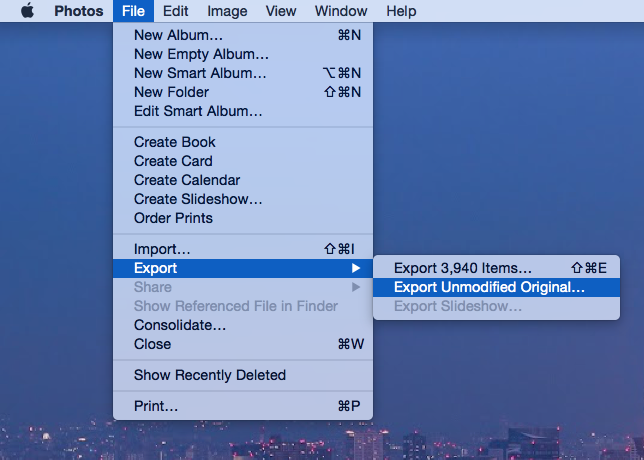Select Create Card
This screenshot has height=460, width=644.
click(243, 161)
